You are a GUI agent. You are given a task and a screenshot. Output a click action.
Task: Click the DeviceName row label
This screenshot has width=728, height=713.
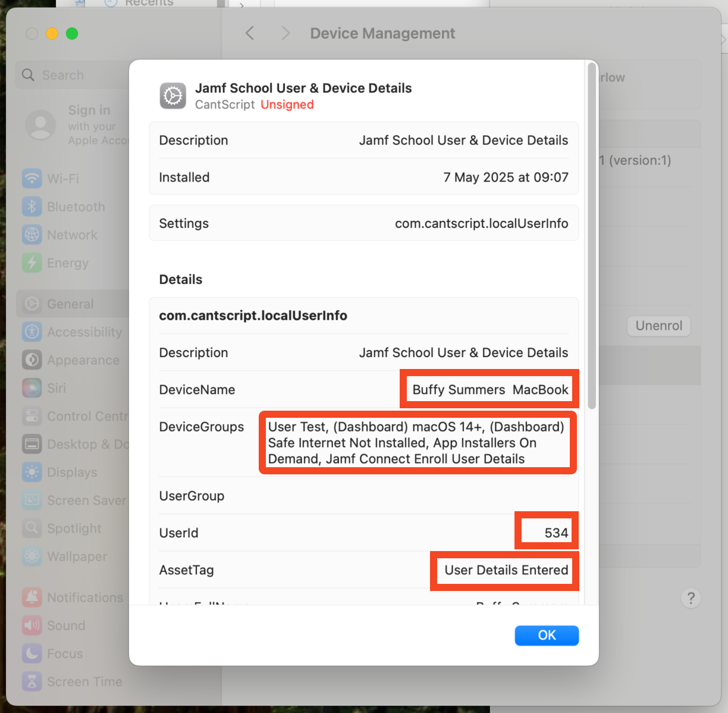click(x=197, y=390)
